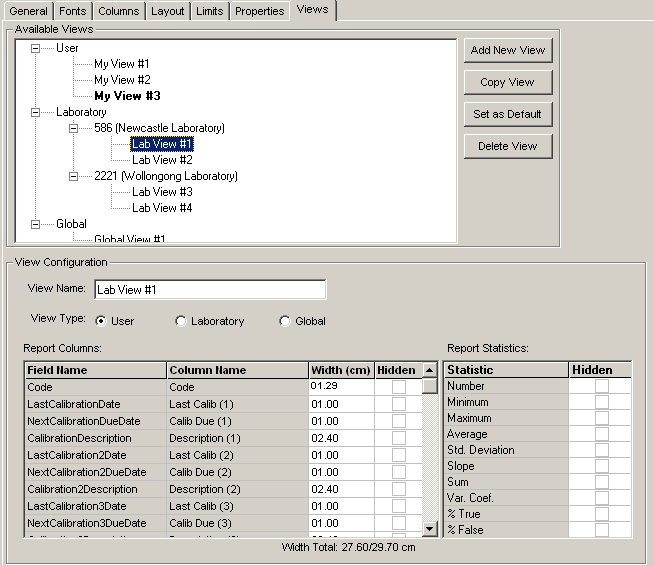654x566 pixels.
Task: Select My View #3 in the tree
Action: 127,96
